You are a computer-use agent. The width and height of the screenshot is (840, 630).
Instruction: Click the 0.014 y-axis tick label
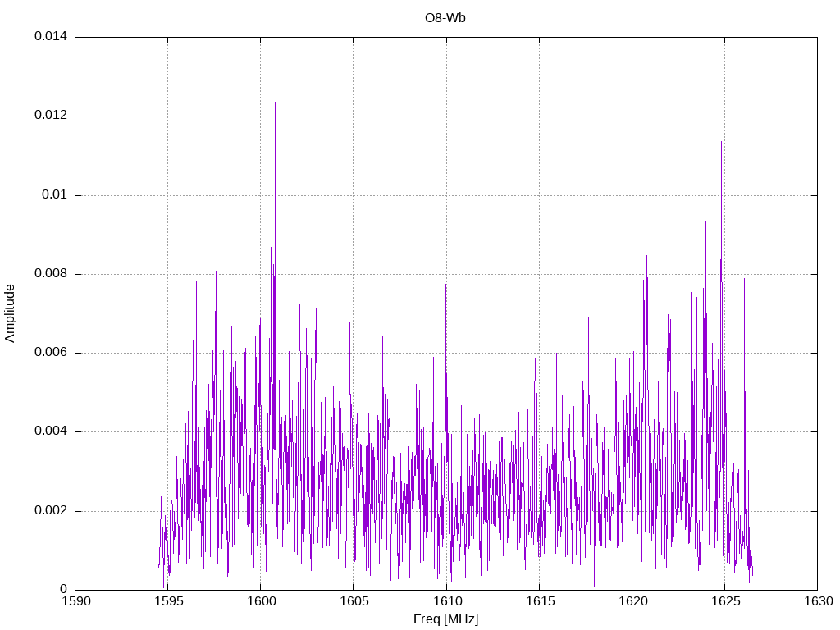pos(51,36)
